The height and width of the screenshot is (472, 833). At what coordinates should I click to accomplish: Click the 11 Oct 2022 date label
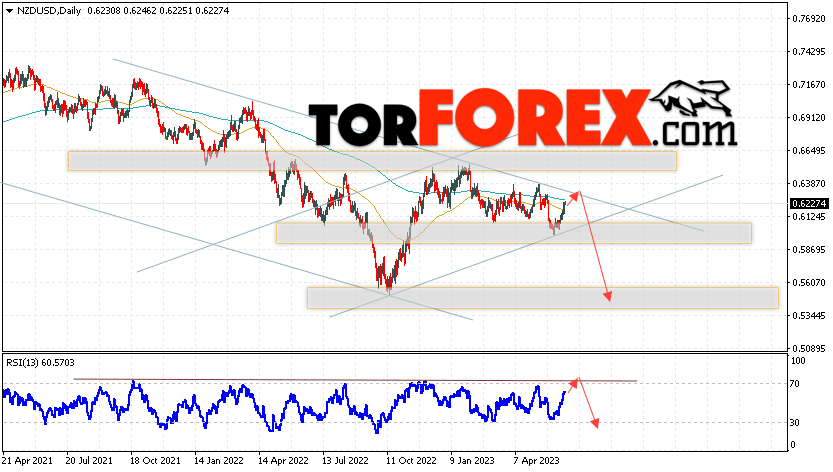(411, 461)
